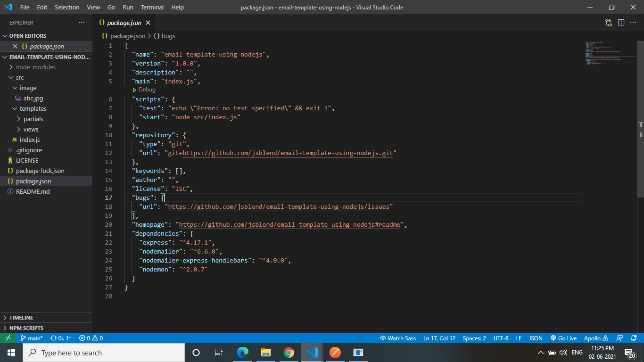This screenshot has height=362, width=644.
Task: Split the editor to the right
Action: 620,22
